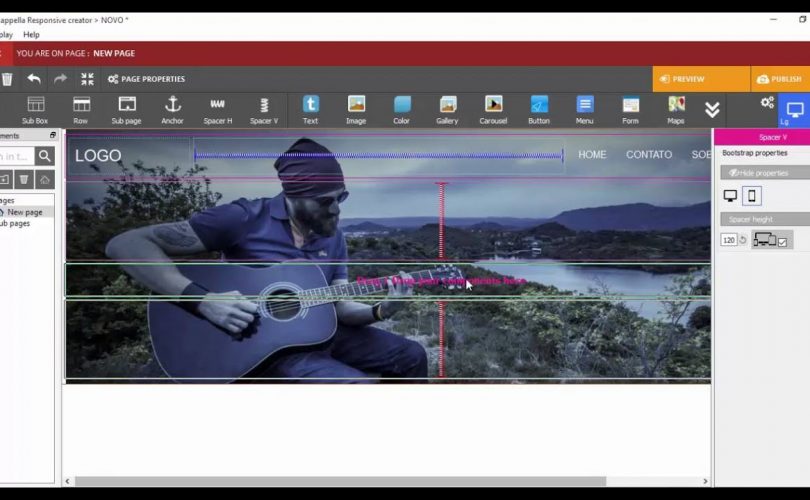
Task: Click the spacer height value field
Action: tap(728, 240)
